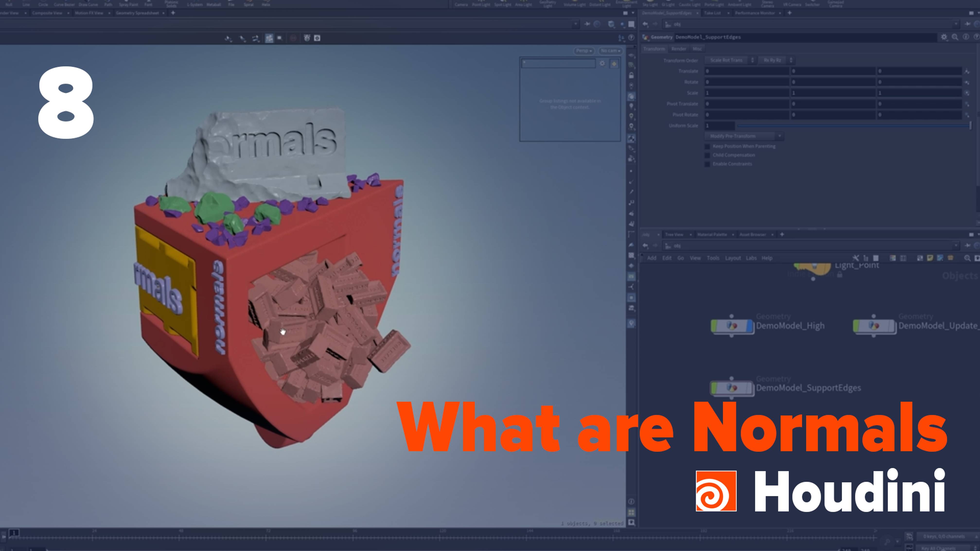Image resolution: width=980 pixels, height=551 pixels.
Task: Select the DemoModel_SupportEdges node
Action: click(x=732, y=388)
